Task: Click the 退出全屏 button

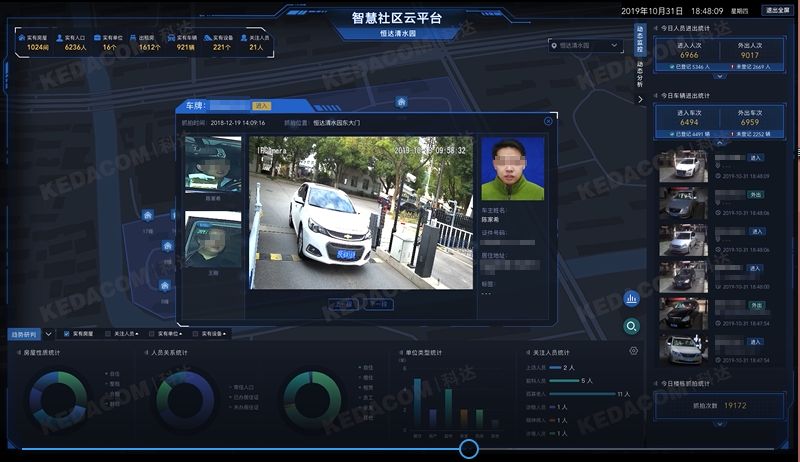Action: [x=777, y=10]
